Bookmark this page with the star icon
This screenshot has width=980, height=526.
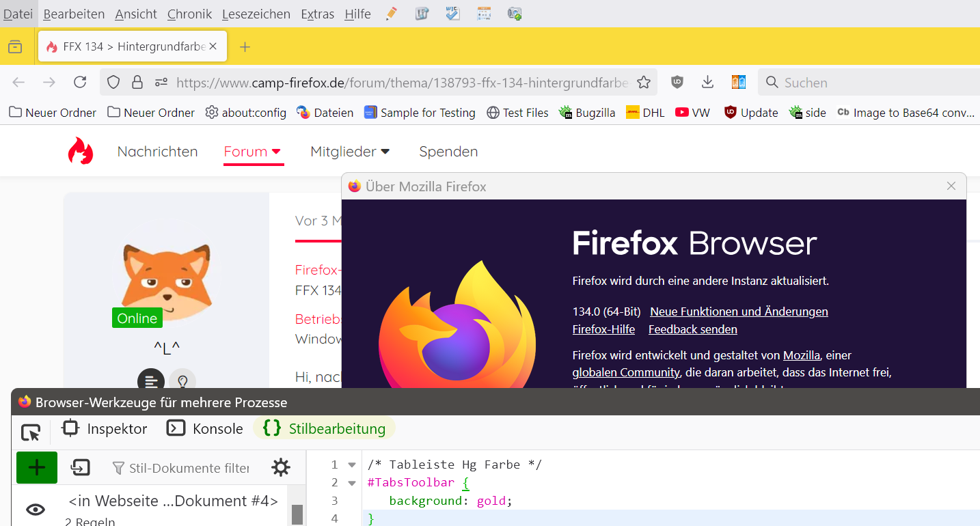point(643,83)
